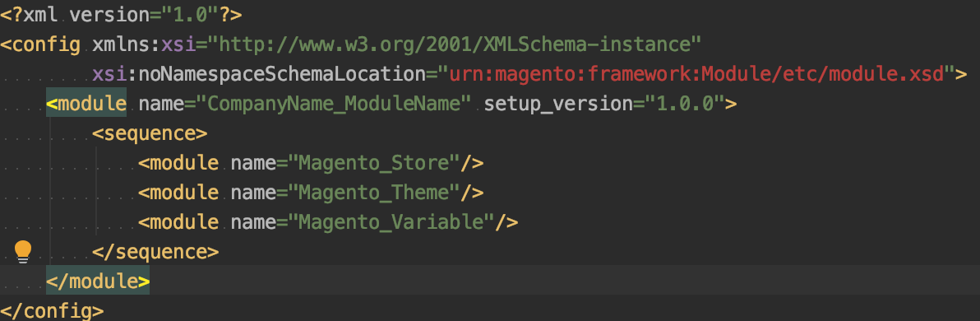
Task: Click the XMLSchema-instance URL value
Action: (x=455, y=44)
